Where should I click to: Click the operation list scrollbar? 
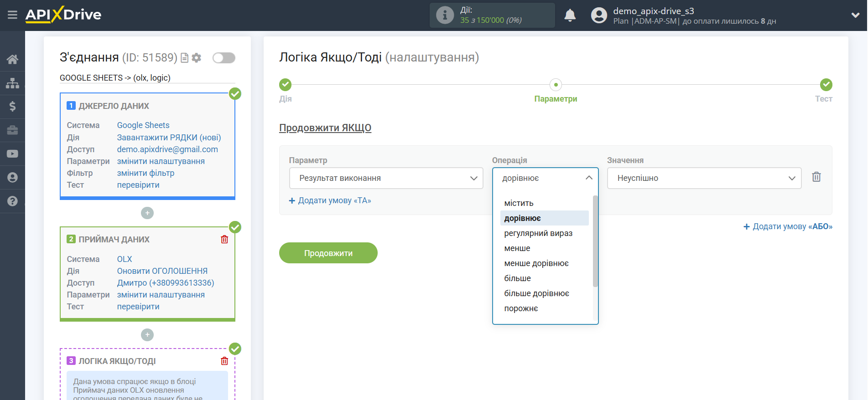click(595, 241)
